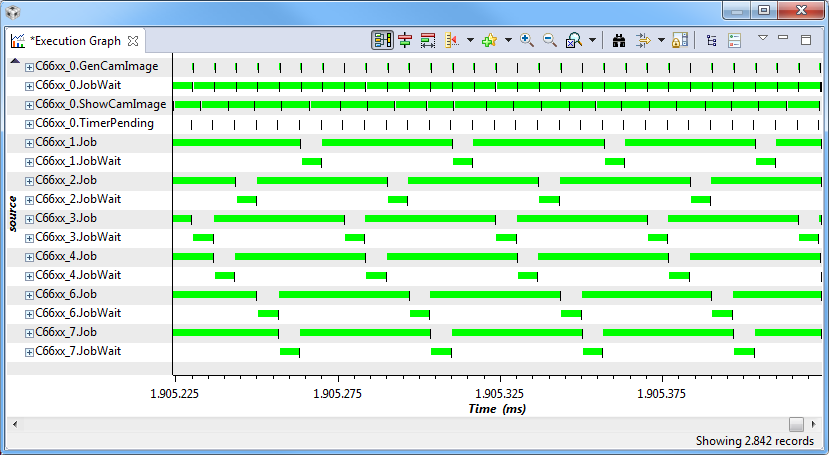This screenshot has width=829, height=455.
Task: Open dropdown next to bookmark star icon
Action: point(508,40)
